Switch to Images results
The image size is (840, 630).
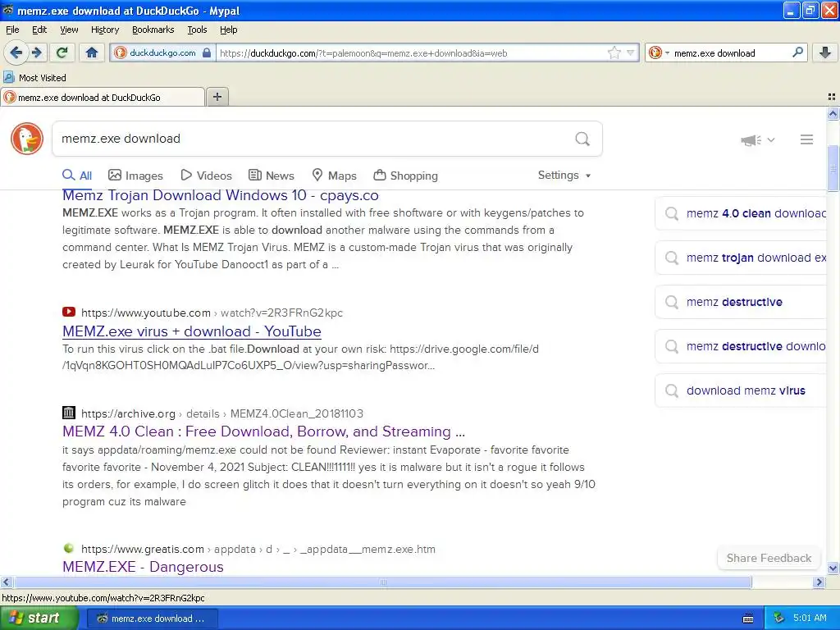click(x=135, y=176)
